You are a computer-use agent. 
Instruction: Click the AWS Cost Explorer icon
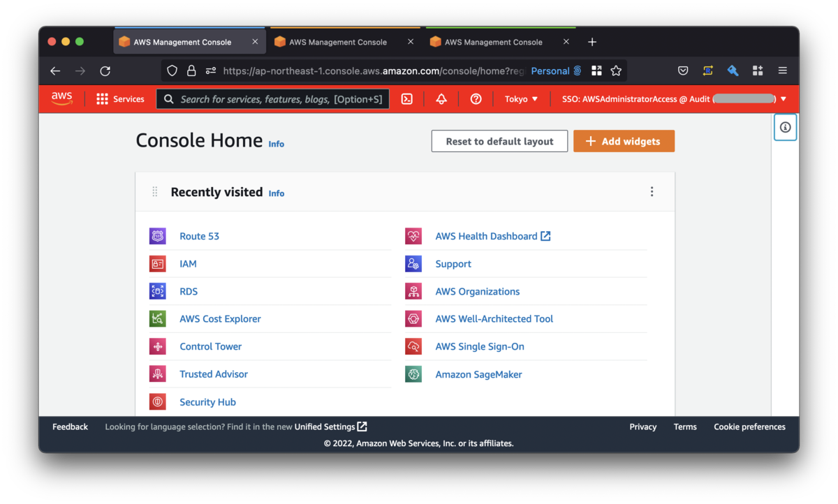158,319
